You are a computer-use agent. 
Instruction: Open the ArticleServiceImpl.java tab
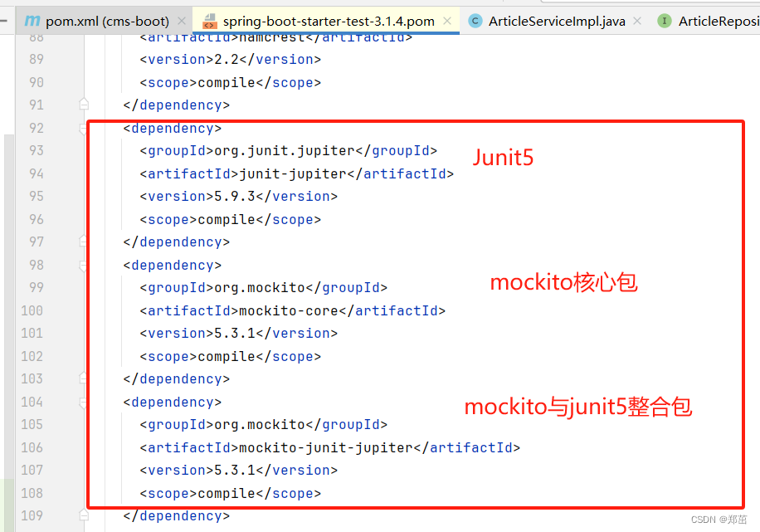pos(555,21)
